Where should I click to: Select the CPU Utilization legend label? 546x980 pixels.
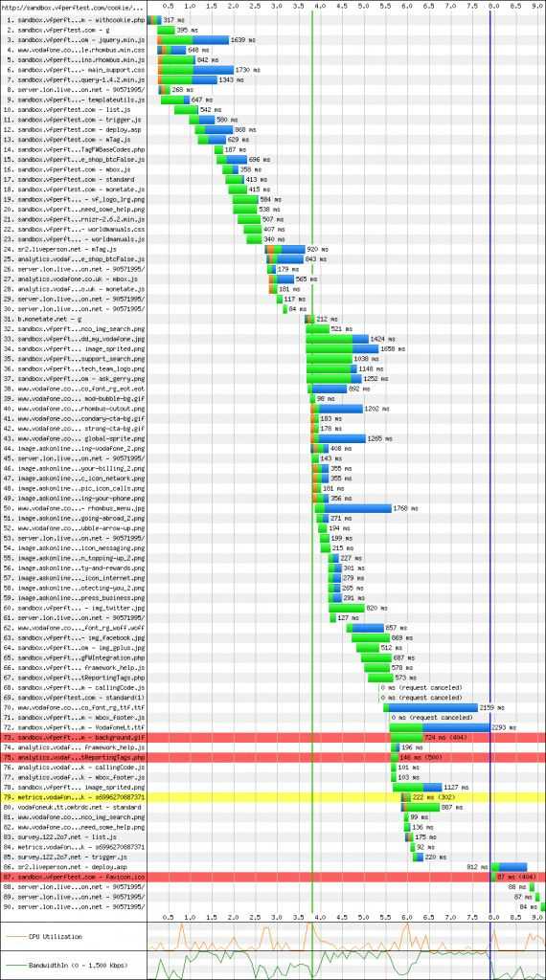pos(56,937)
